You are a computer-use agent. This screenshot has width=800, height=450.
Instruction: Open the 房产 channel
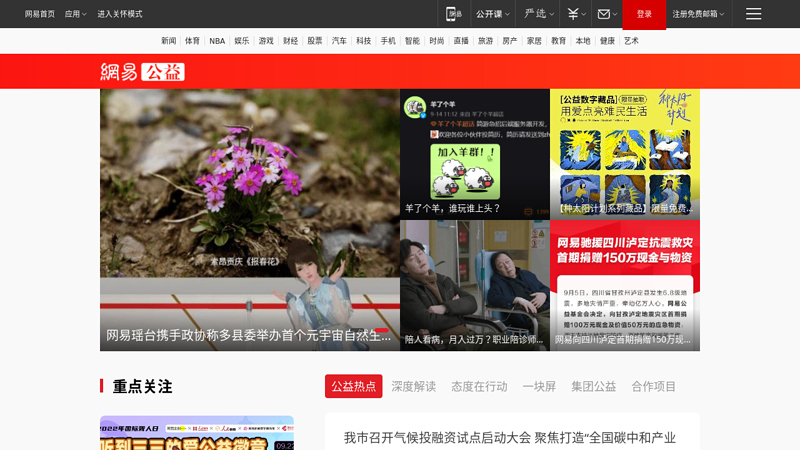pyautogui.click(x=510, y=41)
